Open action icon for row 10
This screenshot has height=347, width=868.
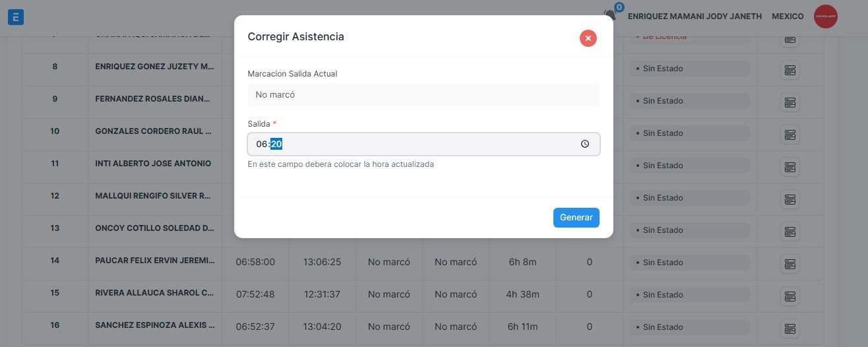(x=790, y=135)
